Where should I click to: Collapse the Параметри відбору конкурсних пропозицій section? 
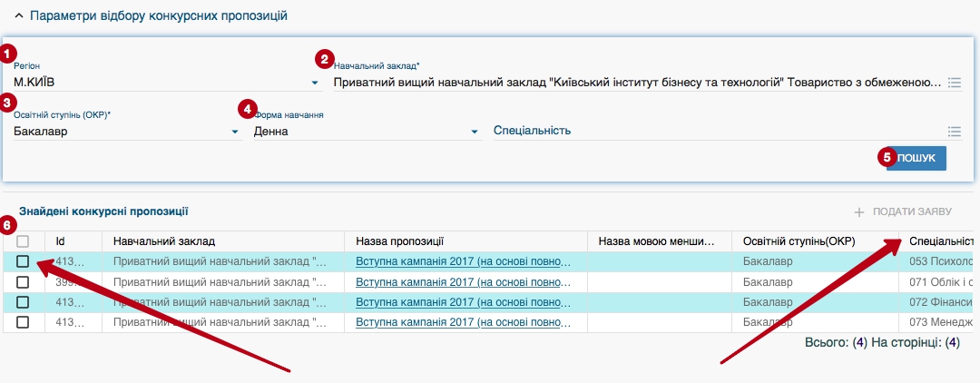click(20, 15)
